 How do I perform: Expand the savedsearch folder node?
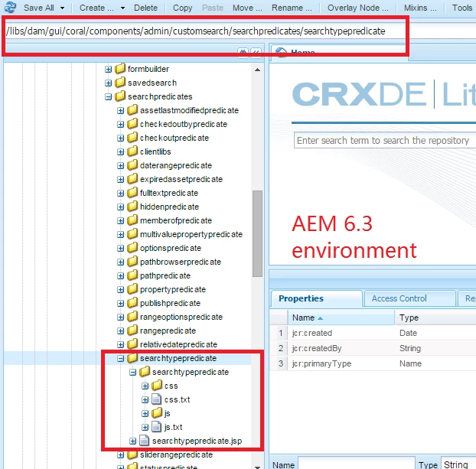108,83
